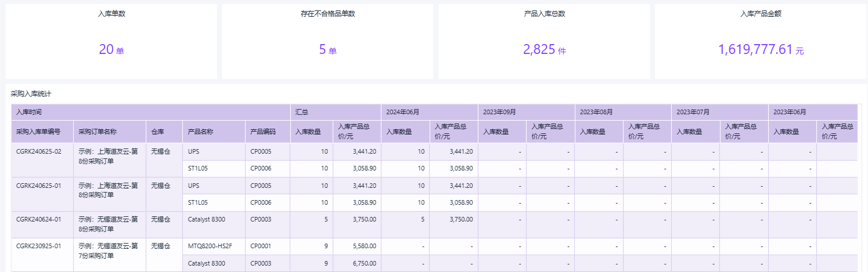This screenshot has height=272, width=868.
Task: Click the 2023年09月 column group header
Action: point(527,112)
